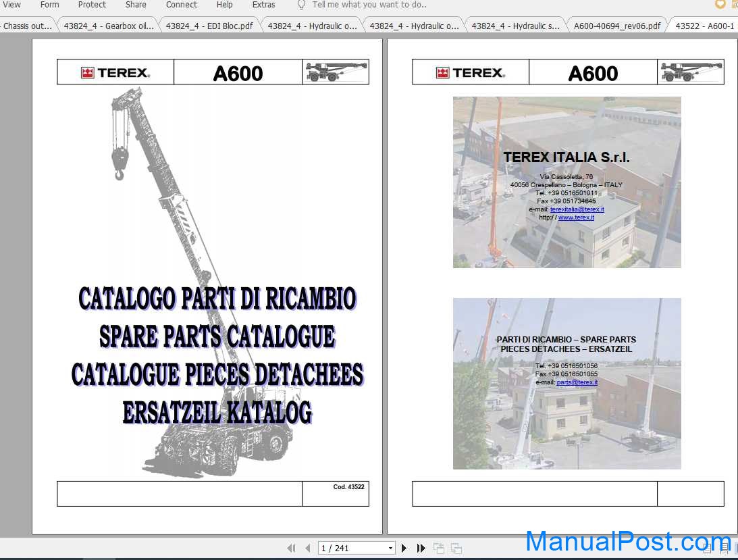738x560 pixels.
Task: Go to next page arrow
Action: (404, 548)
